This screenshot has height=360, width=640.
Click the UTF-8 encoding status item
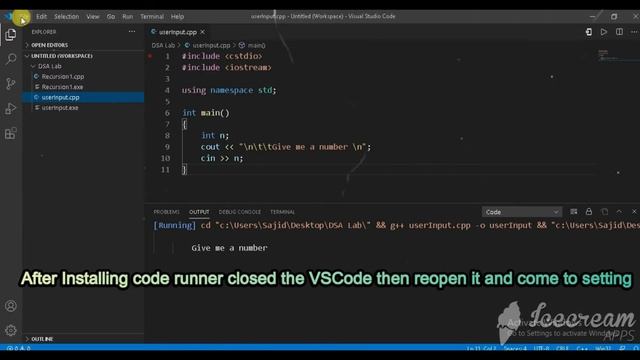pos(541,349)
